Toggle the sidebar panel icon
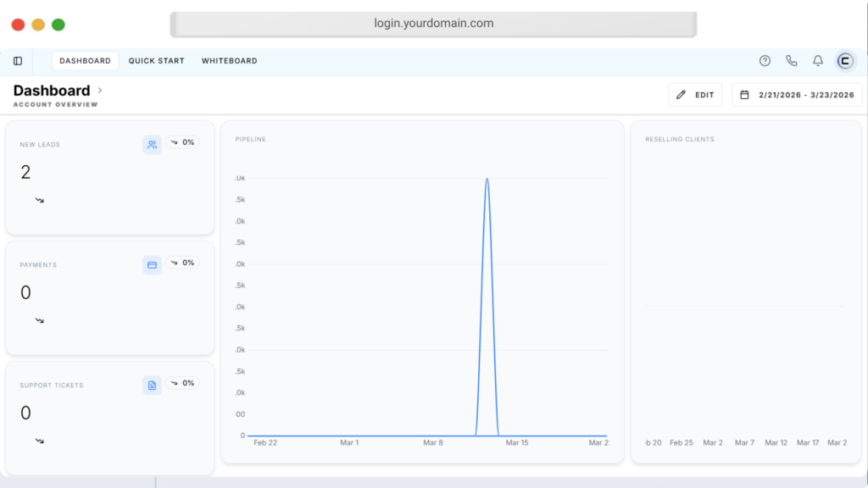868x488 pixels. pyautogui.click(x=18, y=61)
